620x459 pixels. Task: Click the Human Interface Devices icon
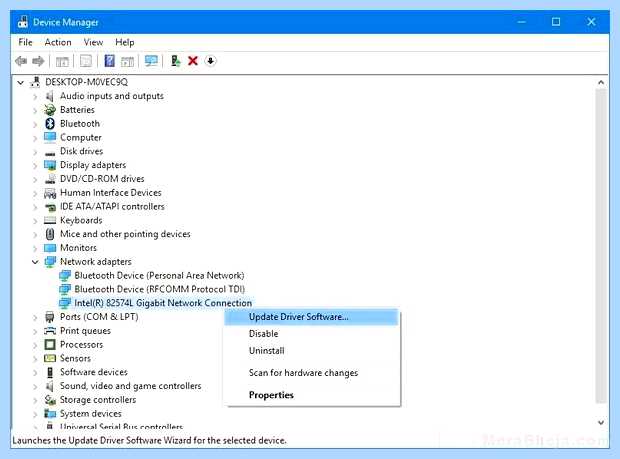[50, 193]
